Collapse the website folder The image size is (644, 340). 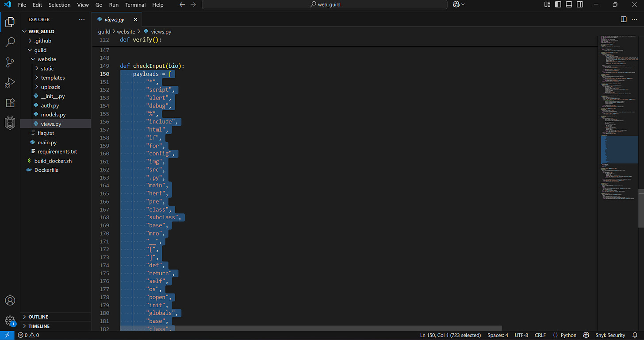(x=46, y=59)
